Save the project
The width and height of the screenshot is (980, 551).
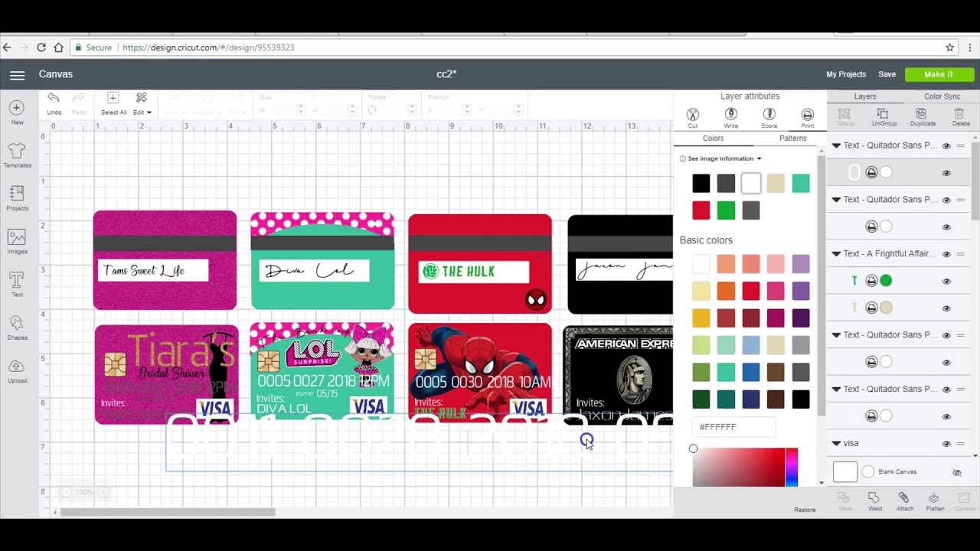(887, 74)
